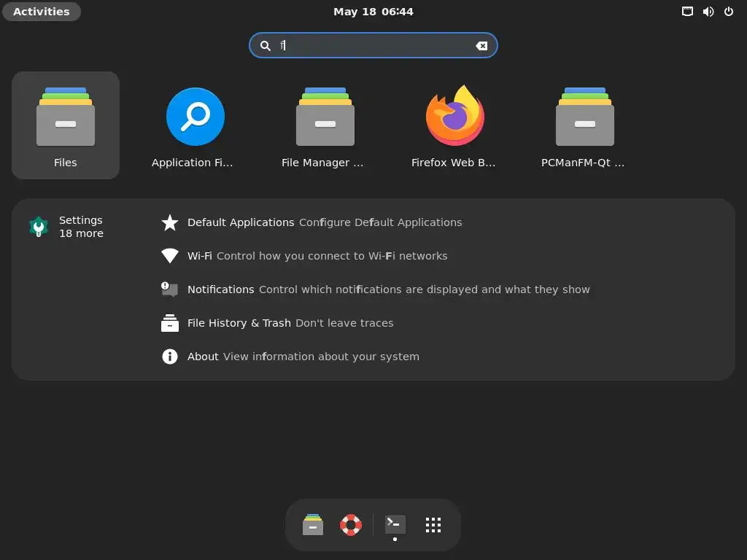Click 'Control how you connect to Wi-Fi networks'
This screenshot has height=560, width=747.
click(x=332, y=256)
